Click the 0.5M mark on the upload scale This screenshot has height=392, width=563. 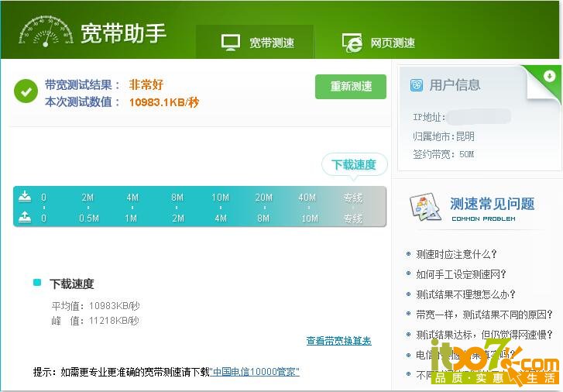[89, 218]
